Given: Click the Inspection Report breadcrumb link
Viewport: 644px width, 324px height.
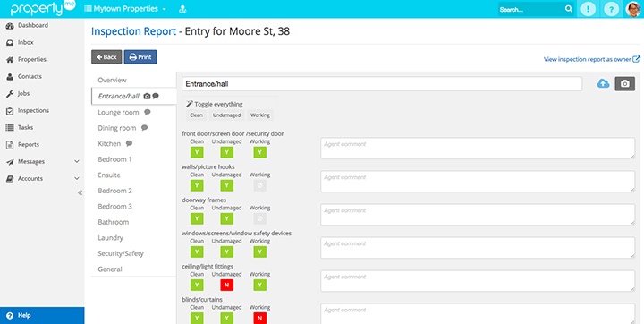Looking at the screenshot, I should coord(133,31).
